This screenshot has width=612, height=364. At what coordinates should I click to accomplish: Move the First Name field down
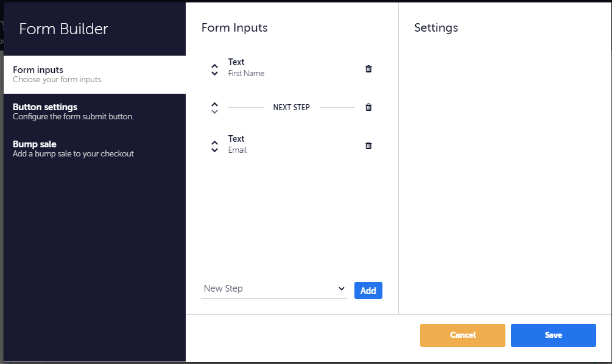click(214, 72)
